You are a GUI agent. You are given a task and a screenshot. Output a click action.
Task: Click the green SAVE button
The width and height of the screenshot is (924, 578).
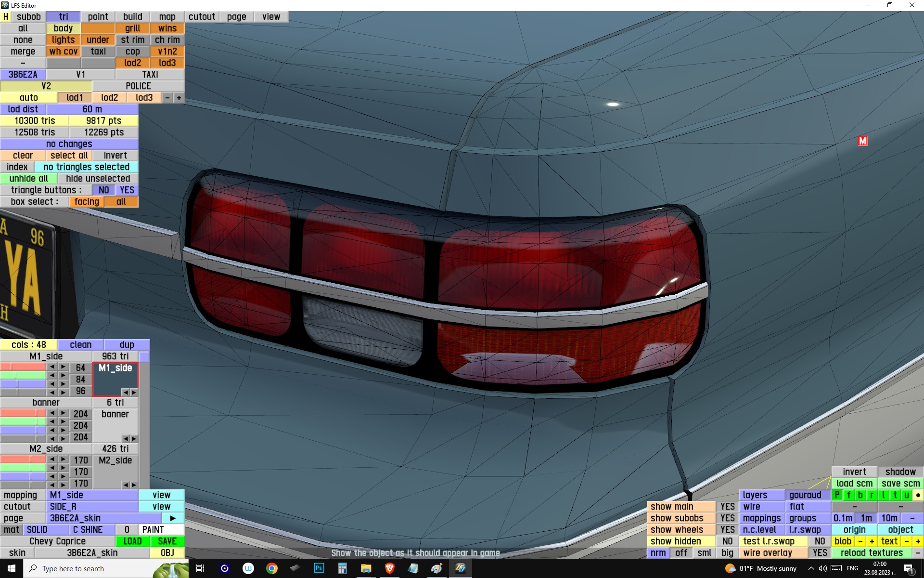click(x=167, y=541)
